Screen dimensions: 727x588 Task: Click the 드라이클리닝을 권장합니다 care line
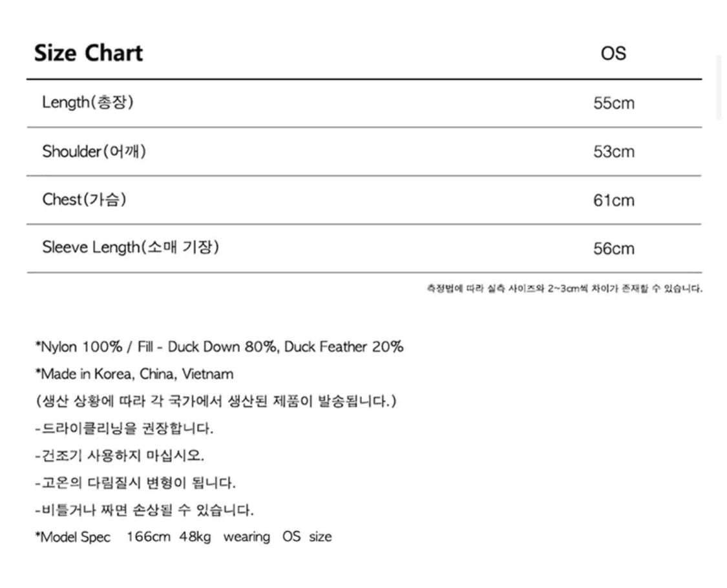124,428
